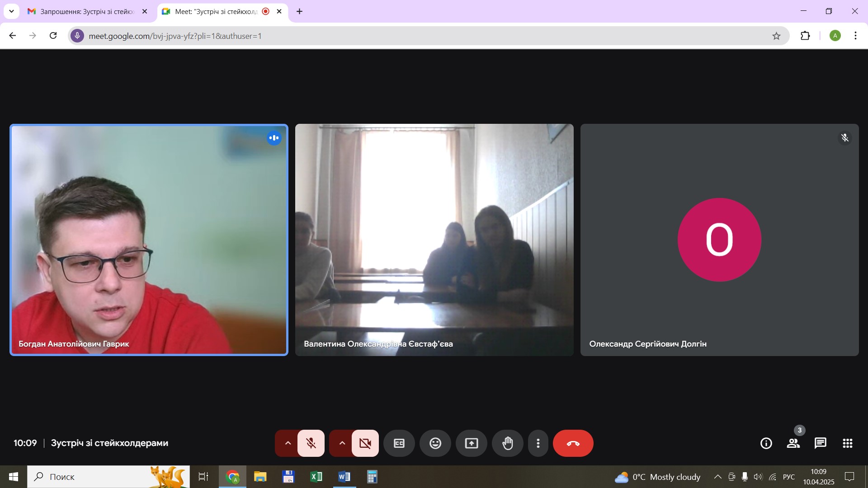The height and width of the screenshot is (488, 868).
Task: Open Word from the taskbar
Action: pos(344,477)
